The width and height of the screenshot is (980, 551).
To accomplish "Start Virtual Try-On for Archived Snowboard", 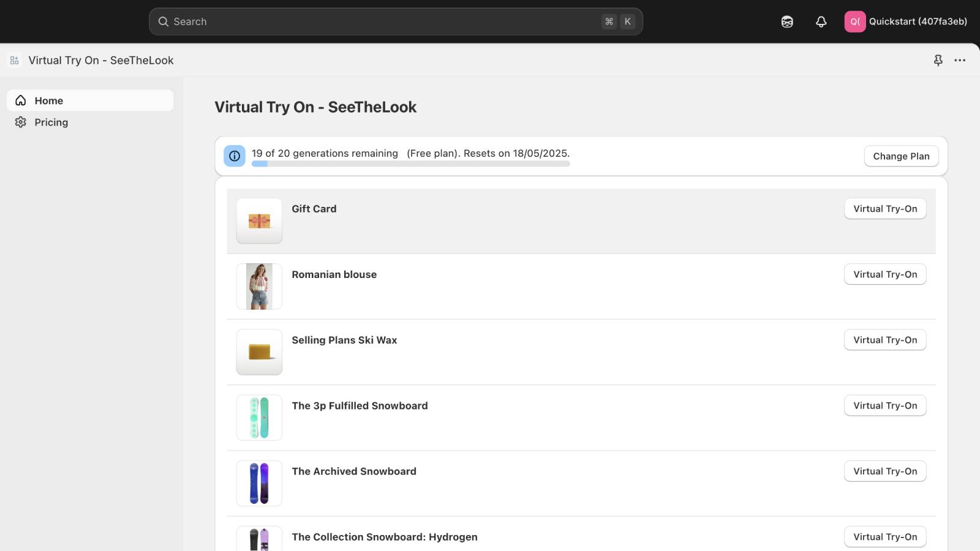I will pos(885,471).
